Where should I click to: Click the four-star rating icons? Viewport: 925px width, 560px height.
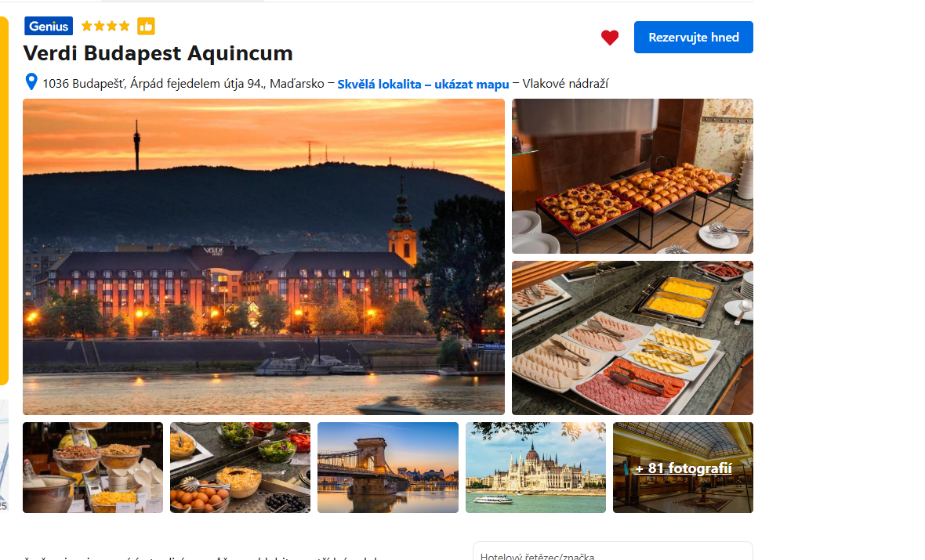click(105, 26)
